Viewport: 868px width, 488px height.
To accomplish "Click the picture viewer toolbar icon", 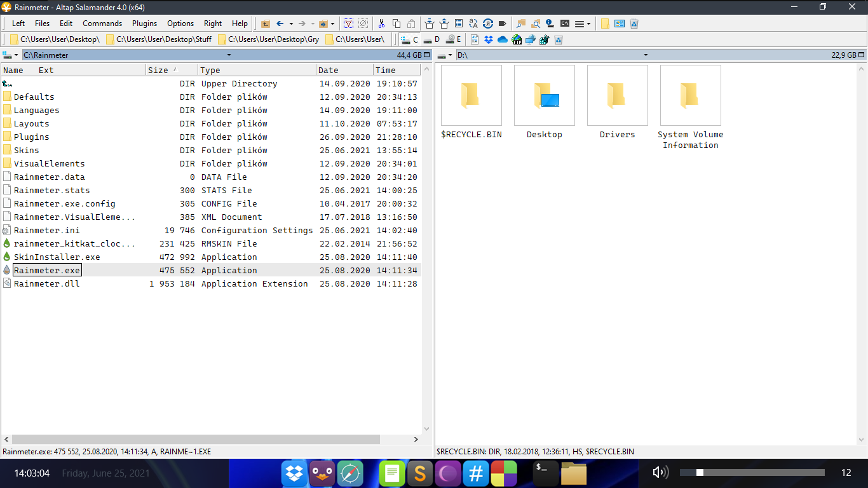I will 619,24.
